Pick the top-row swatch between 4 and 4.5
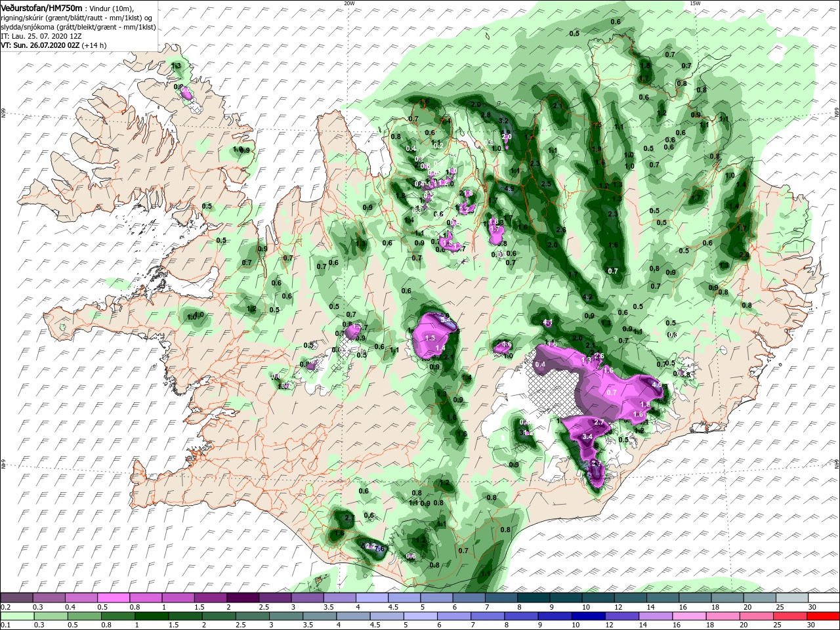The image size is (840, 630). tap(371, 598)
